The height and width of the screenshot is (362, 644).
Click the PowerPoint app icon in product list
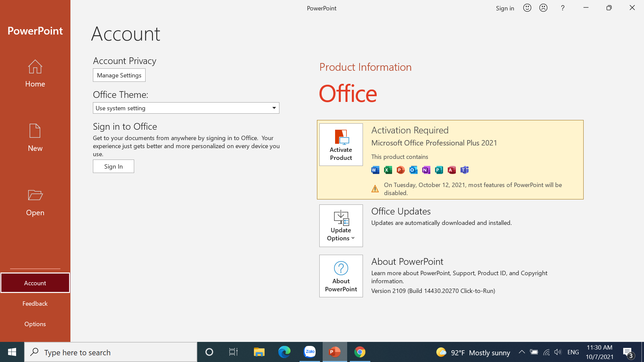pos(401,170)
